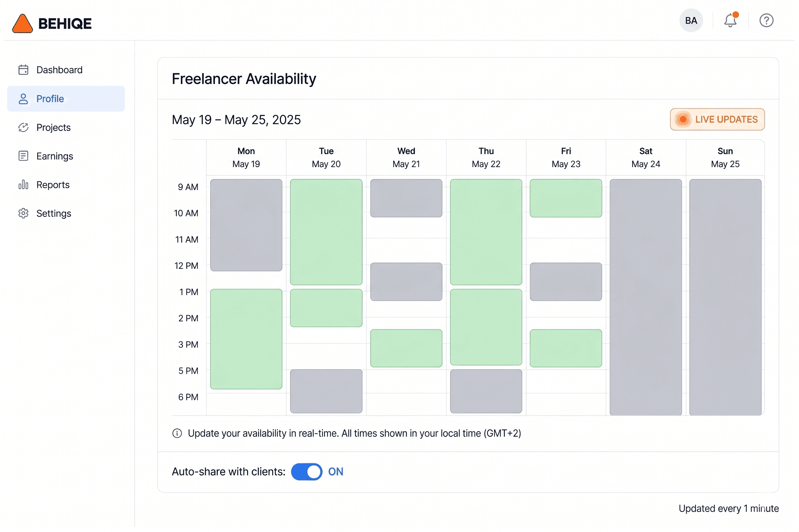Viewport: 799px width, 532px height.
Task: Select Tuesday 9 AM green available block
Action: tap(326, 232)
